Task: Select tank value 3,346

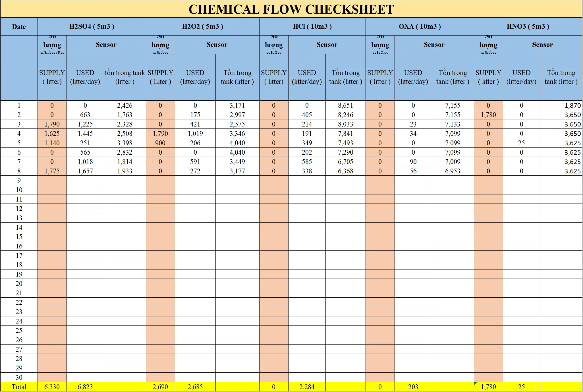Action: pyautogui.click(x=237, y=134)
